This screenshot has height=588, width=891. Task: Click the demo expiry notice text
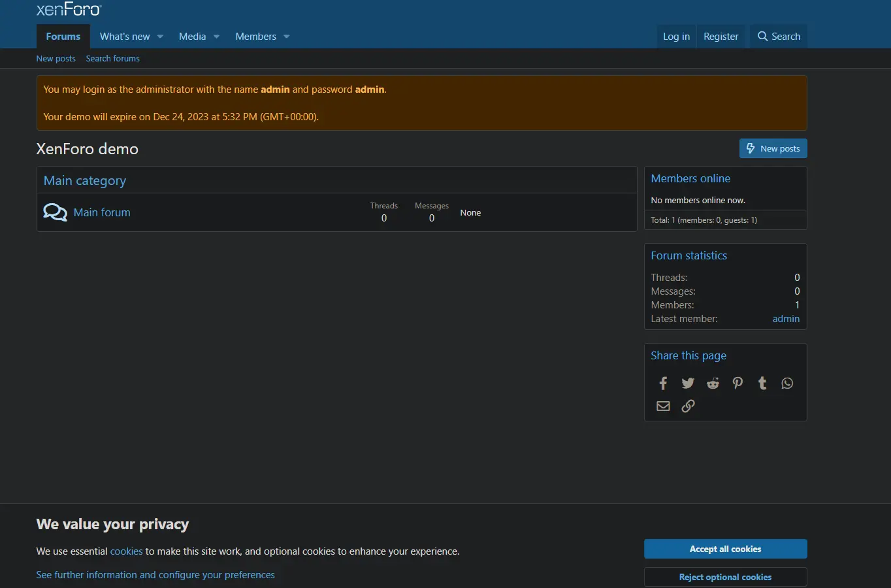pyautogui.click(x=181, y=117)
